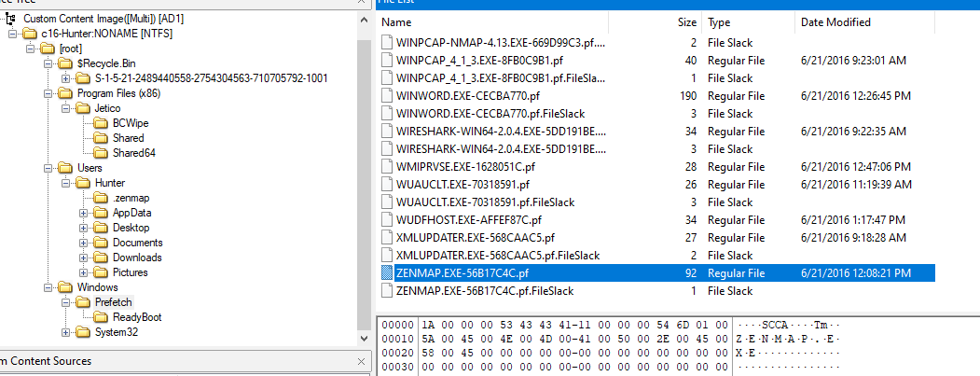980x376 pixels.
Task: Click the file icon of WUDFHOST.EXE-AFFEF87C.pf
Action: click(388, 219)
